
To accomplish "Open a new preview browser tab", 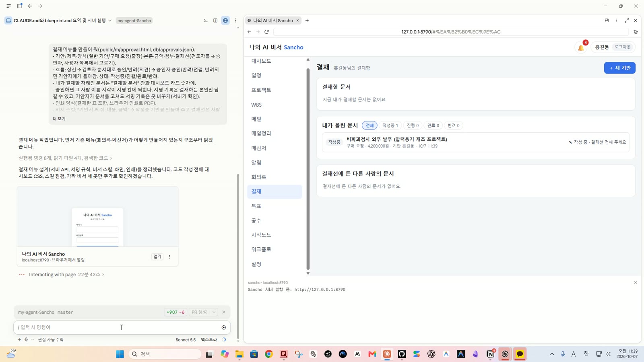I will click(x=307, y=21).
